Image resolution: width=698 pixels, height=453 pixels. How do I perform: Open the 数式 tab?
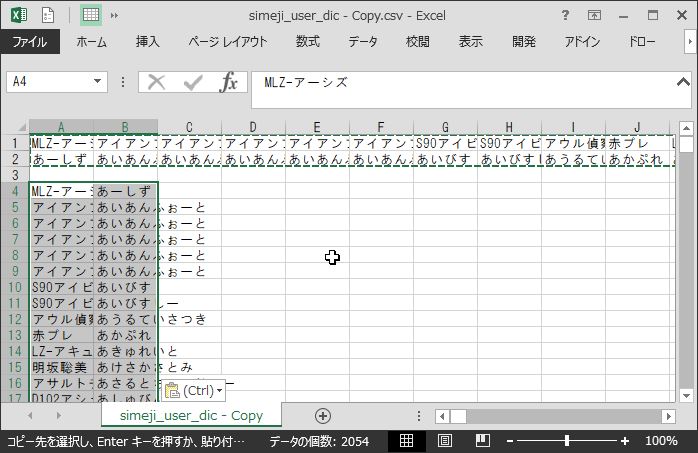coord(308,42)
